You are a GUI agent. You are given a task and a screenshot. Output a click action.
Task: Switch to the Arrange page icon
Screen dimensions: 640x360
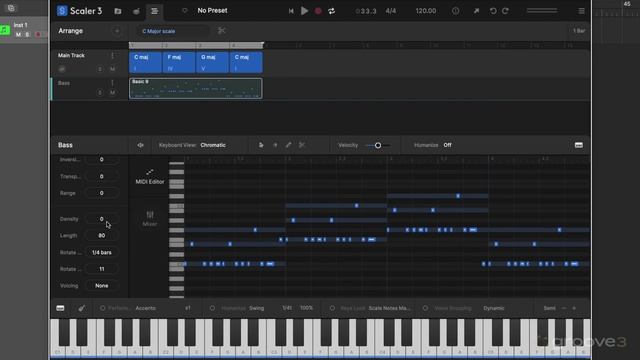[154, 11]
